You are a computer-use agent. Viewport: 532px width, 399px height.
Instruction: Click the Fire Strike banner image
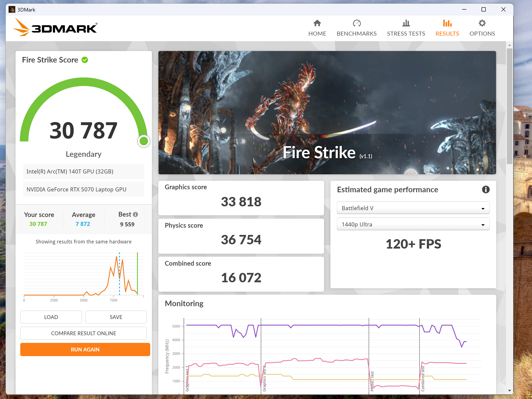[327, 112]
